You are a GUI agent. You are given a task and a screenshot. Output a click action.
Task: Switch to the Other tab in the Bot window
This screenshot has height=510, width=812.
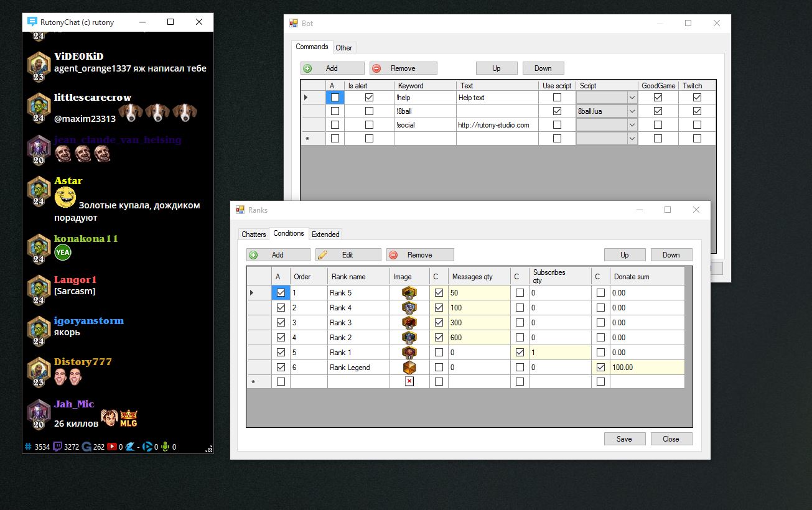[345, 47]
